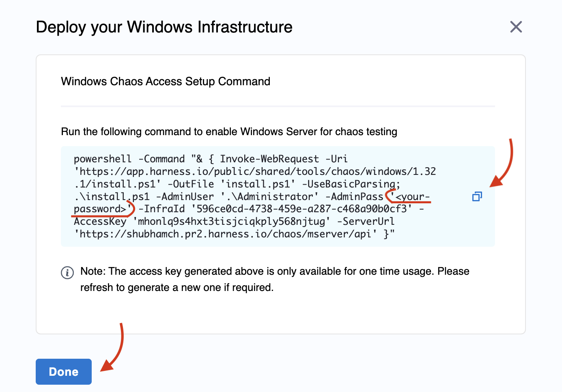This screenshot has height=392, width=562.
Task: Click the copy command icon
Action: pyautogui.click(x=477, y=197)
